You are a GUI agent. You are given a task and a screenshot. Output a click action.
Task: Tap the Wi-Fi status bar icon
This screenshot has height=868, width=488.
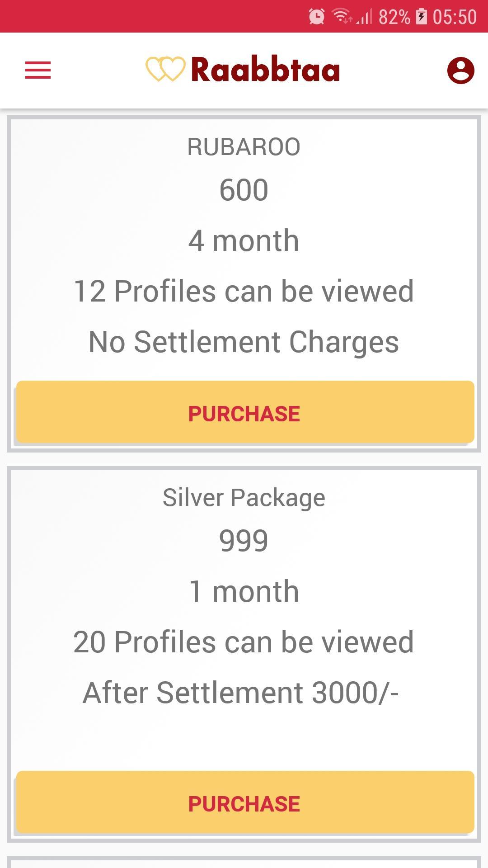(342, 17)
